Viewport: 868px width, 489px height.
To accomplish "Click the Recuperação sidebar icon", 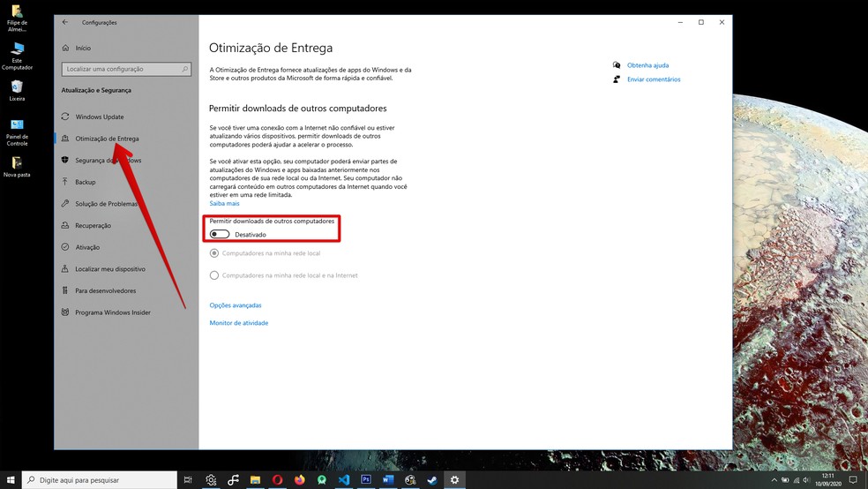I will (65, 225).
